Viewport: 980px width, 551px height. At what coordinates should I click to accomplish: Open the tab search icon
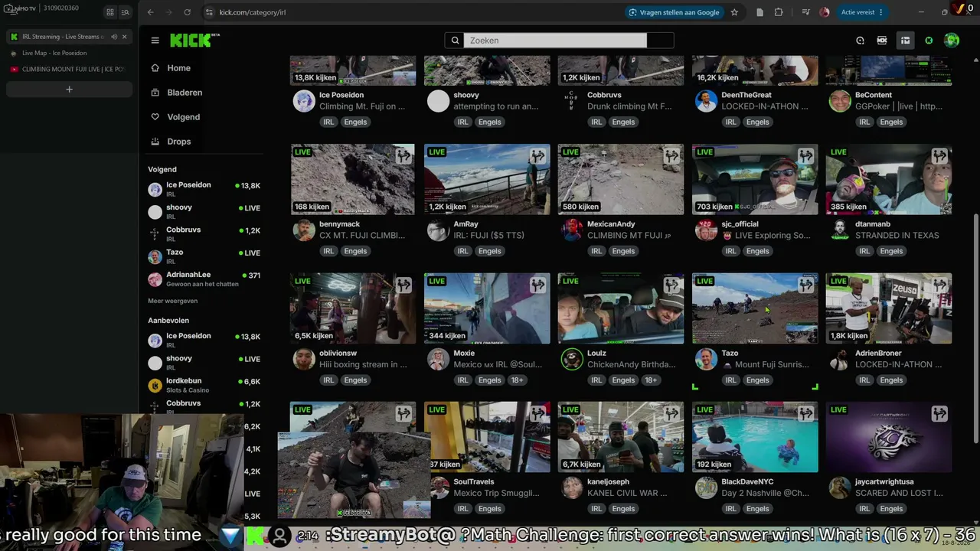[125, 12]
